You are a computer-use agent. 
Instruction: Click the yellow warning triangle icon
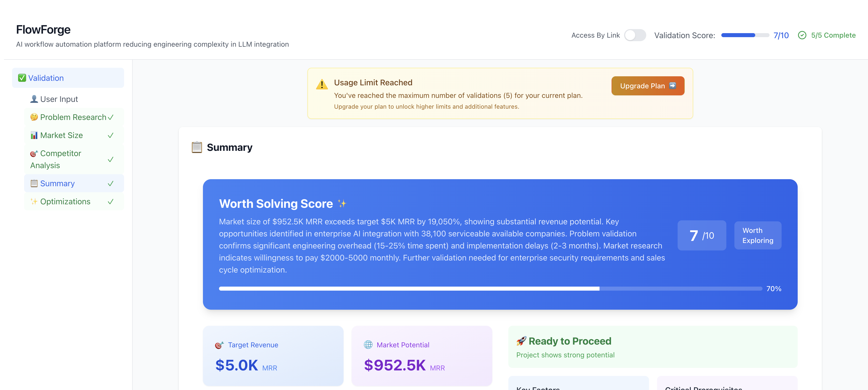coord(322,84)
